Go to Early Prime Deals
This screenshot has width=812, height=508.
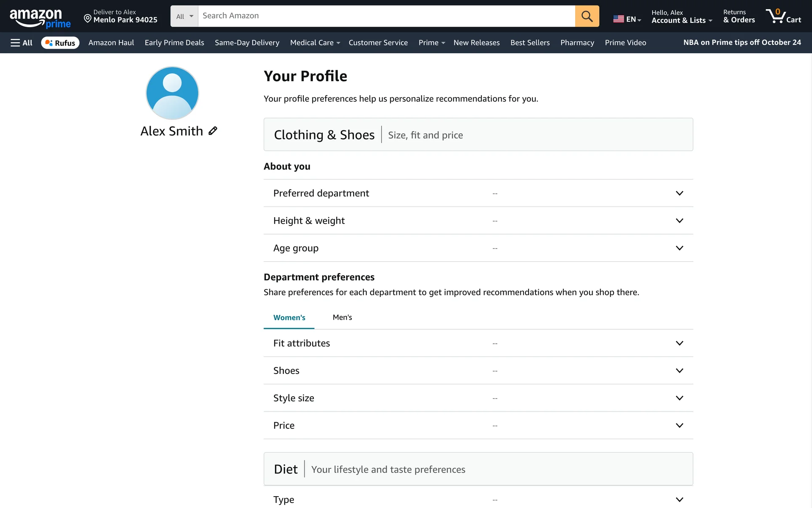point(174,43)
